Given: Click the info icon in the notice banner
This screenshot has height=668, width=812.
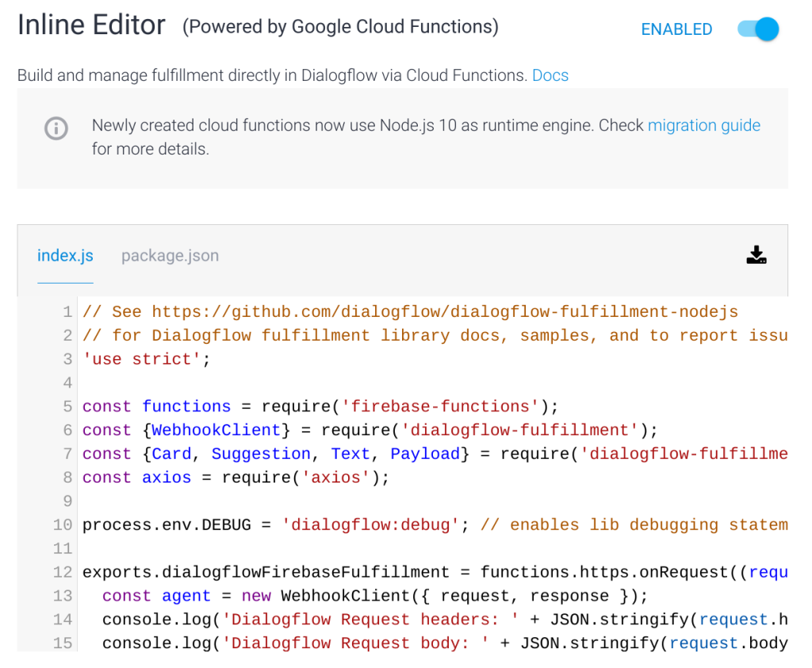Looking at the screenshot, I should (56, 128).
